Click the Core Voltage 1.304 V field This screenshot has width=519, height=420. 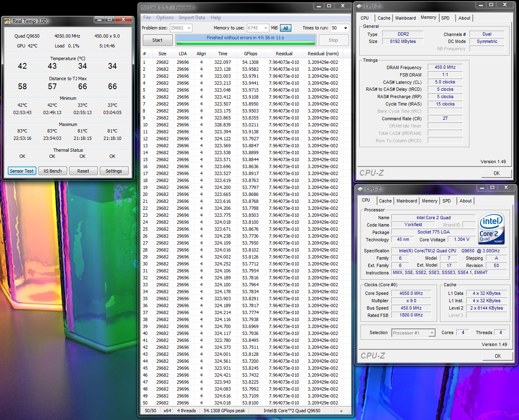pos(461,239)
